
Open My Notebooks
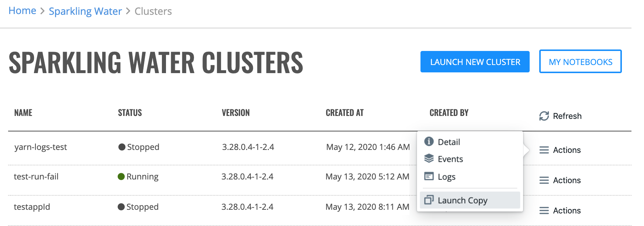point(581,62)
